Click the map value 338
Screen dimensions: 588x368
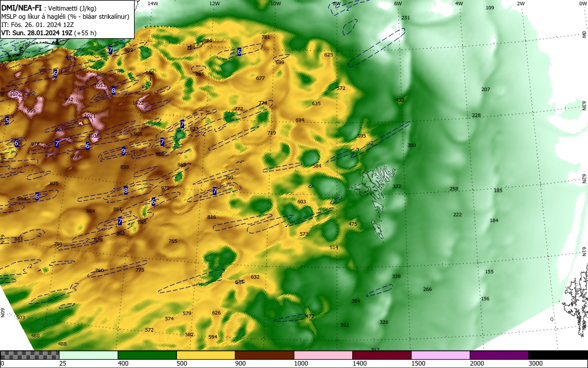(396, 276)
